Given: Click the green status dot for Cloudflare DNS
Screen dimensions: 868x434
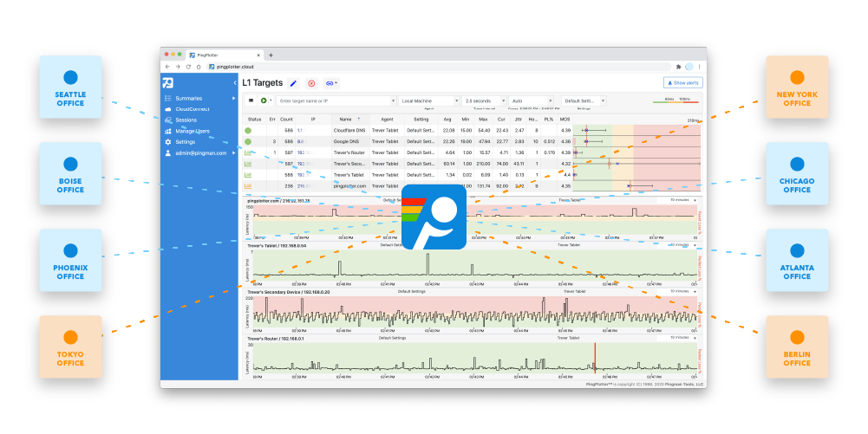Looking at the screenshot, I should 248,130.
